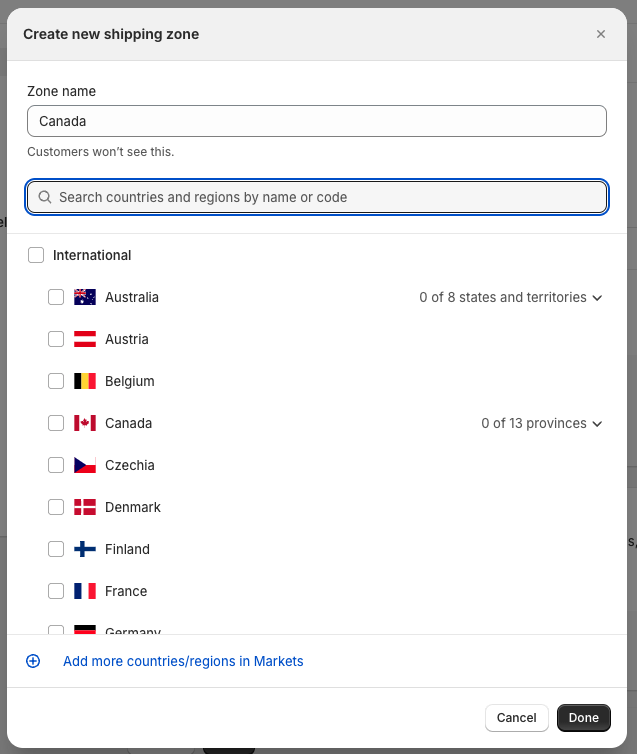Select the Austria checkbox
Image resolution: width=637 pixels, height=754 pixels.
tap(56, 339)
